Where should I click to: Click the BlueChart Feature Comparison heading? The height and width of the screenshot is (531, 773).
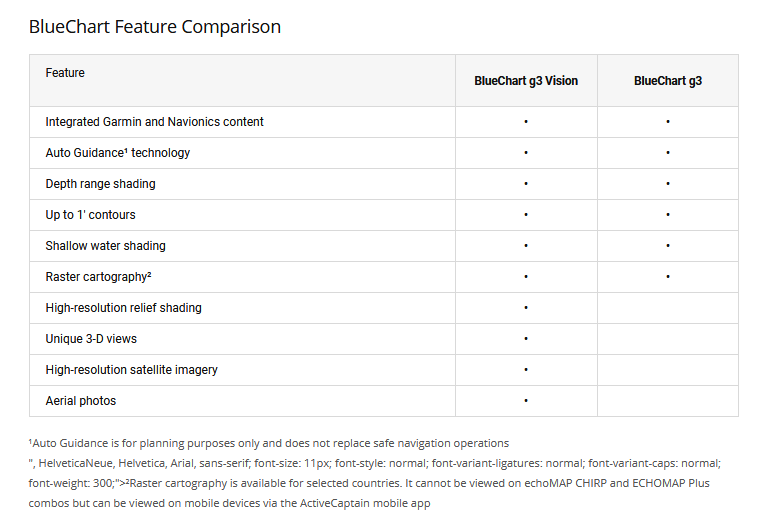[x=154, y=27]
